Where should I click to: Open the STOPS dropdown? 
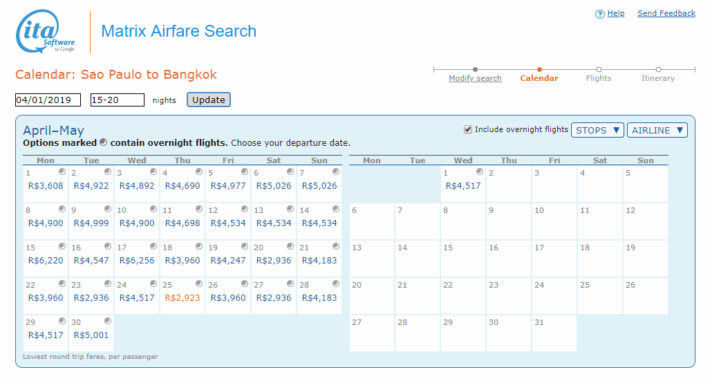point(597,130)
